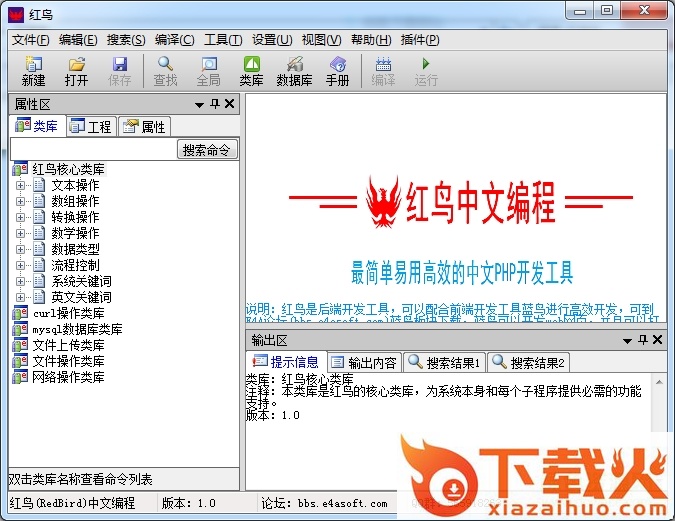This screenshot has width=675, height=521.
Task: Focus the command search input field
Action: tap(93, 150)
